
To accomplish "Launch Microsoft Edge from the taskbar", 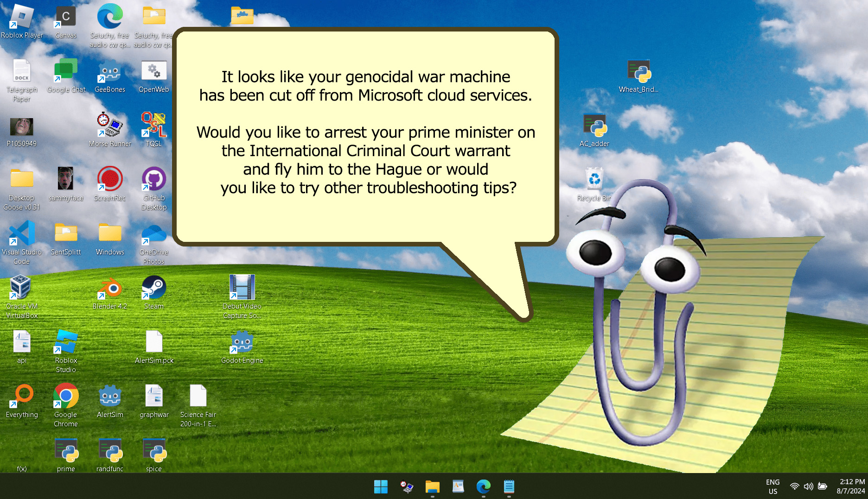I will (483, 486).
